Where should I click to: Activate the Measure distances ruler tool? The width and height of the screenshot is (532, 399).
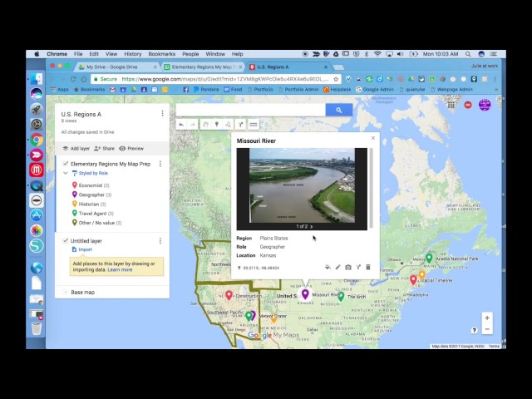click(253, 125)
